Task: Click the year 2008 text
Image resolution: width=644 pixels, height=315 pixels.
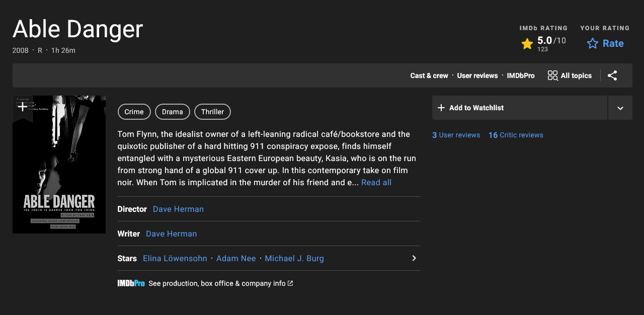Action: [x=21, y=50]
